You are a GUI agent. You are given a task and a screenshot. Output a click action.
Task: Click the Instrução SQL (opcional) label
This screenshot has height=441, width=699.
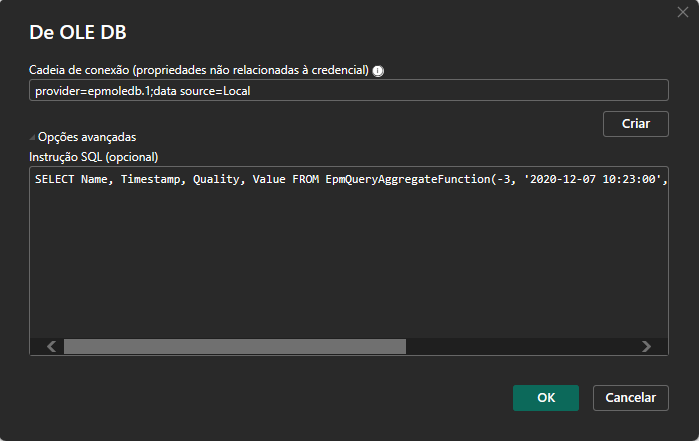94,157
